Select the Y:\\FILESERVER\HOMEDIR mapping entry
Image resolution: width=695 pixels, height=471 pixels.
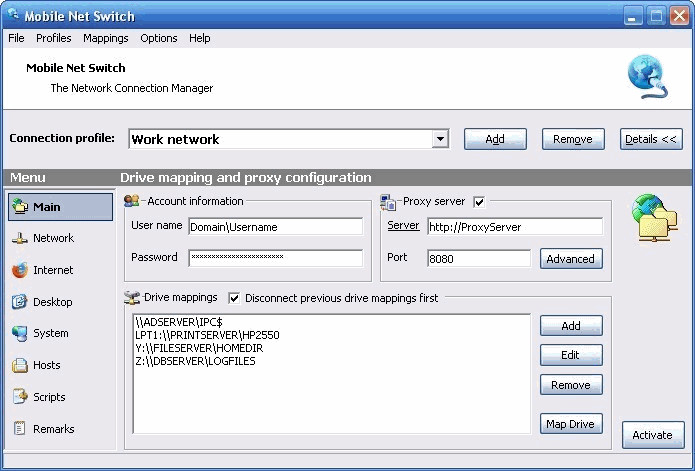(199, 348)
